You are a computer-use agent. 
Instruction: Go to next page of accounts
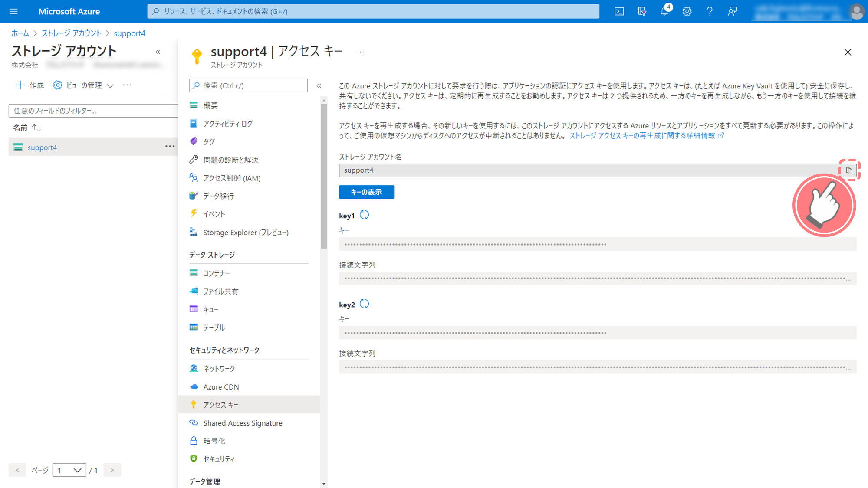click(x=112, y=470)
